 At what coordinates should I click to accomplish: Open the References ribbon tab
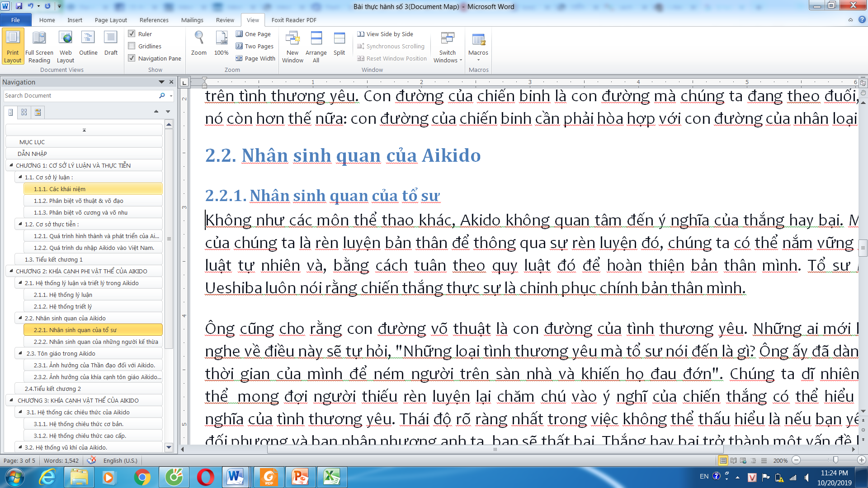[x=154, y=20]
